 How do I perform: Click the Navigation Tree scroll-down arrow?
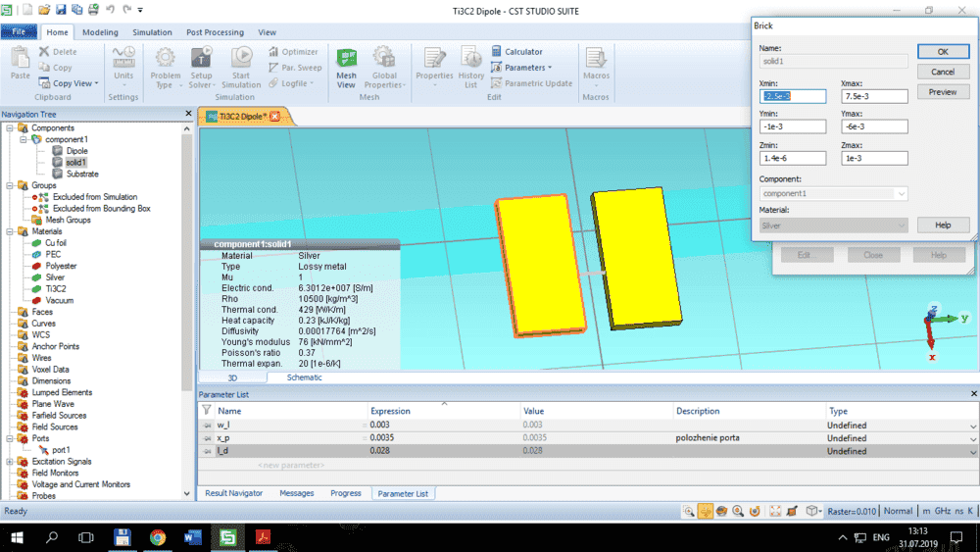[187, 493]
